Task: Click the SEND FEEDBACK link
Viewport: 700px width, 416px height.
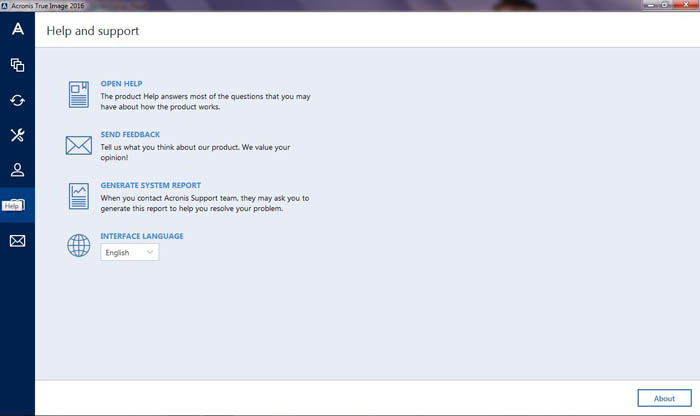Action: (x=130, y=134)
